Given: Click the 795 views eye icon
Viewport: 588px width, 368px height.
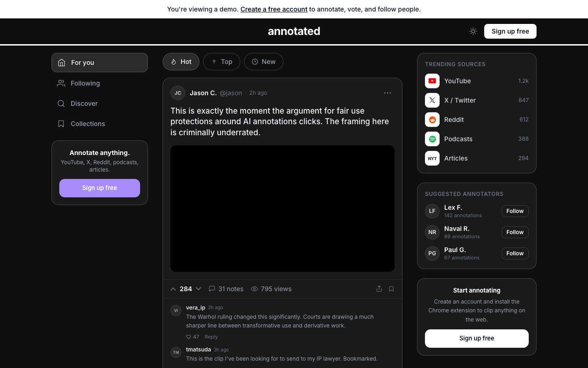Looking at the screenshot, I should 254,289.
